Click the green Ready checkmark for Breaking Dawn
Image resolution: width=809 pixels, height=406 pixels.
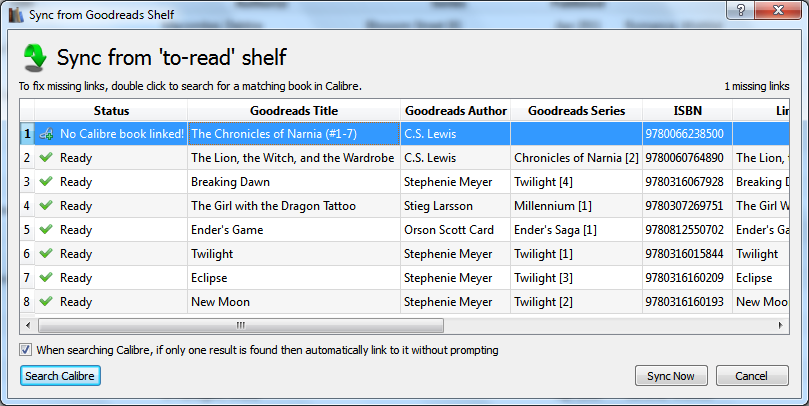coord(45,182)
